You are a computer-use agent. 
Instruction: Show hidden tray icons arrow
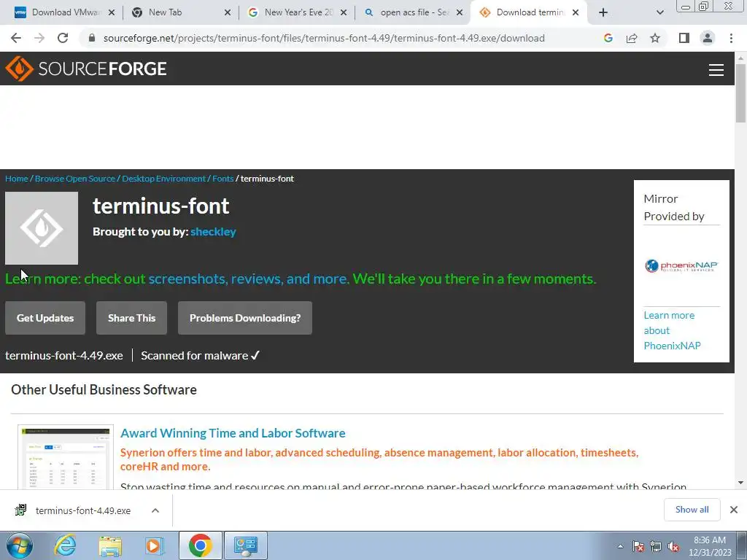620,546
